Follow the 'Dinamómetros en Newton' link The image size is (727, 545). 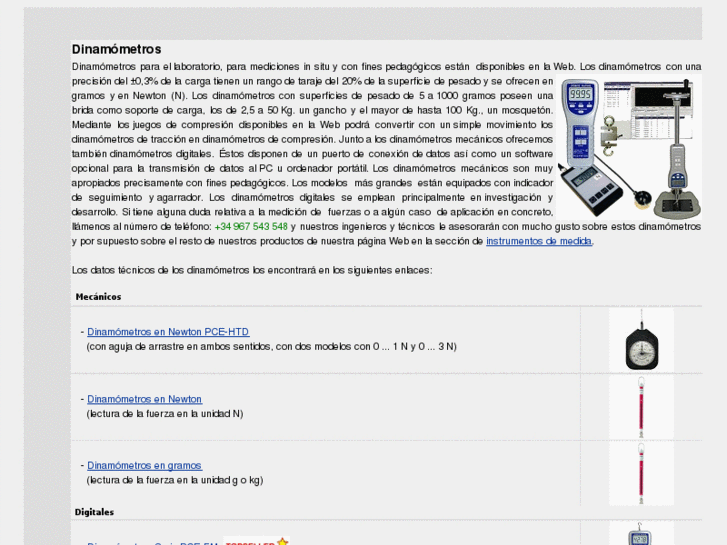[x=144, y=399]
